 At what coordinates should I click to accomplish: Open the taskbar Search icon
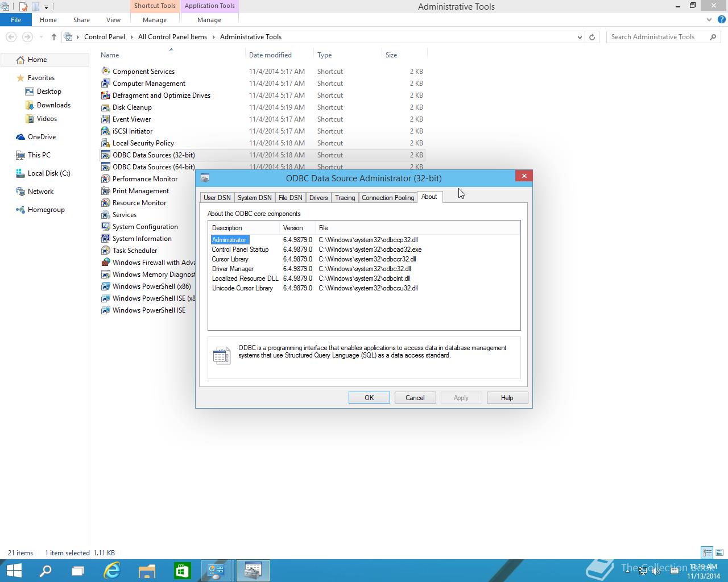pyautogui.click(x=45, y=571)
